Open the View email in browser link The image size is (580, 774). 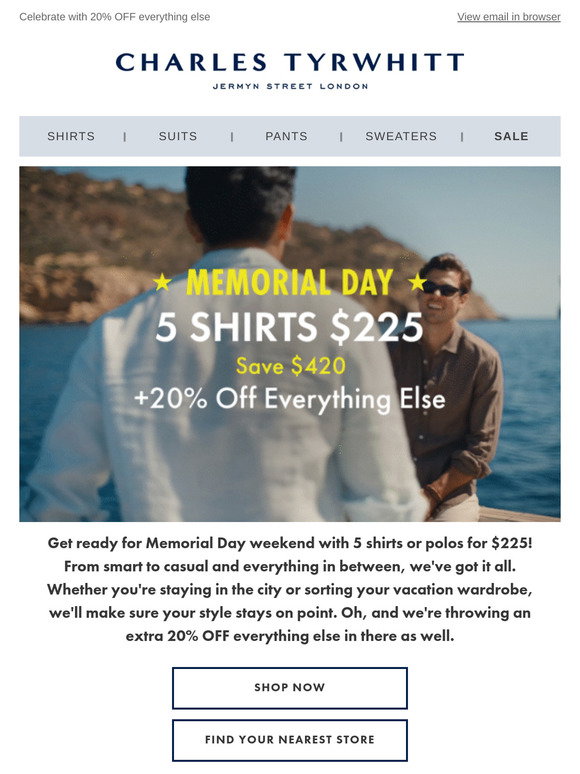point(508,17)
